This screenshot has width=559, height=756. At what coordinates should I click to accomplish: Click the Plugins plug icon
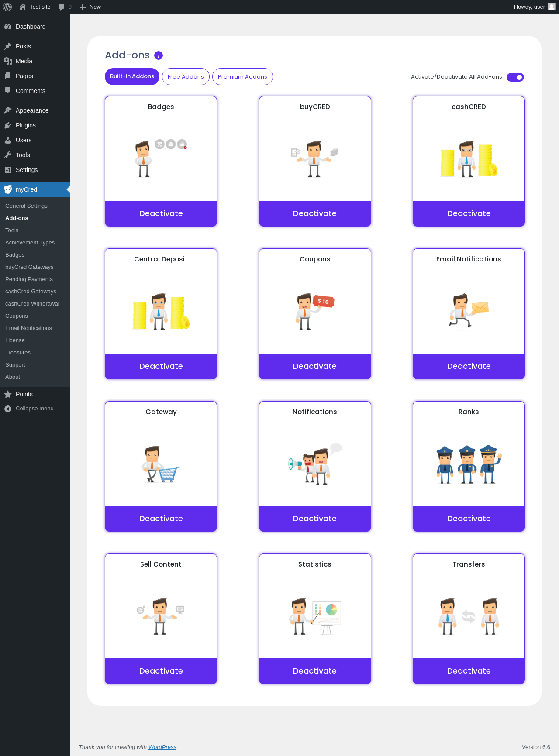8,125
